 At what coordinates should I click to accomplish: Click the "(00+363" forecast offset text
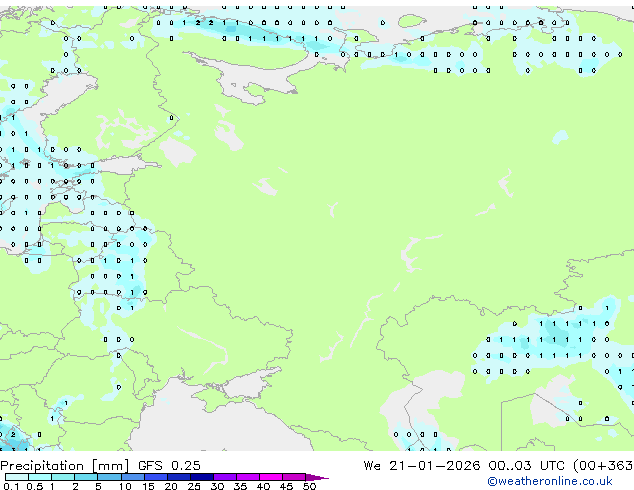[x=602, y=466]
